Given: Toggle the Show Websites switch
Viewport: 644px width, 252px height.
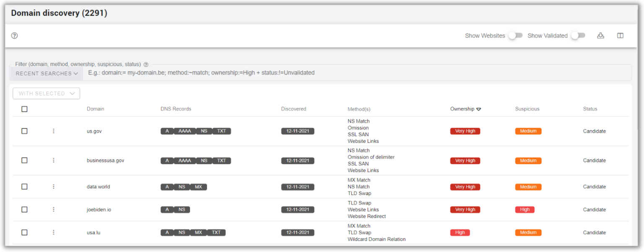Looking at the screenshot, I should (x=515, y=36).
